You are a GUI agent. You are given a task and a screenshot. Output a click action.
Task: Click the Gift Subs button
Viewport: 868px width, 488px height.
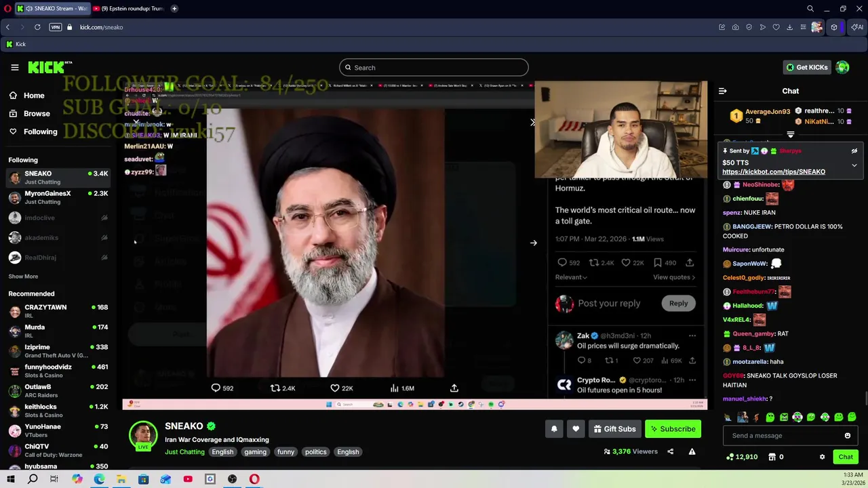point(614,429)
